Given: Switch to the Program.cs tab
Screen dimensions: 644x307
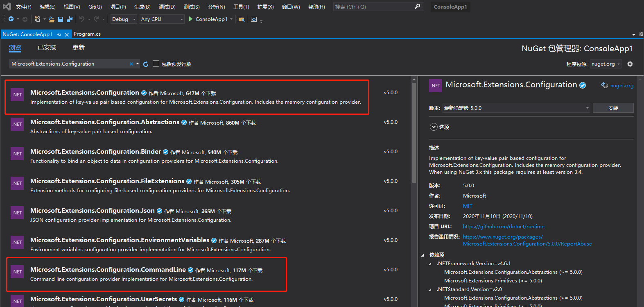Looking at the screenshot, I should (x=87, y=34).
